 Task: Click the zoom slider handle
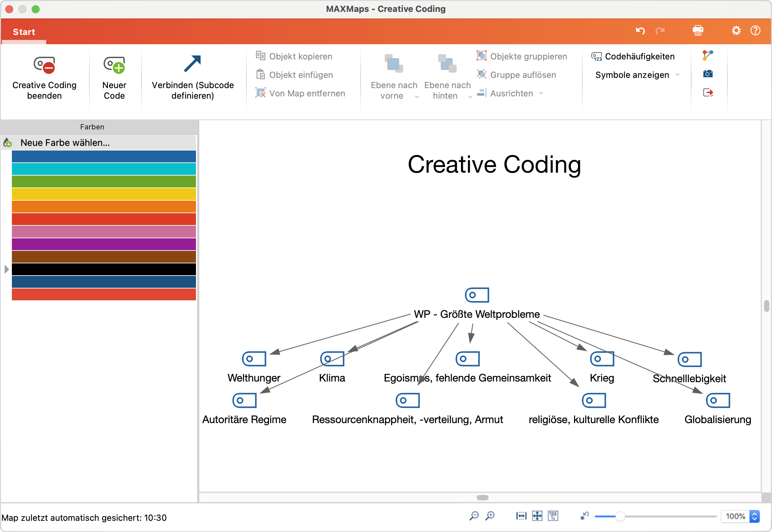(620, 517)
